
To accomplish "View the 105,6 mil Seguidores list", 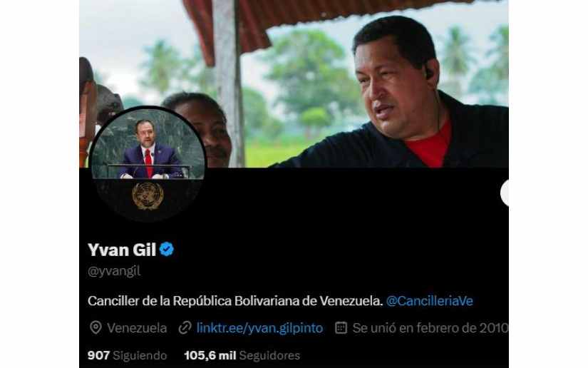I will tap(242, 356).
